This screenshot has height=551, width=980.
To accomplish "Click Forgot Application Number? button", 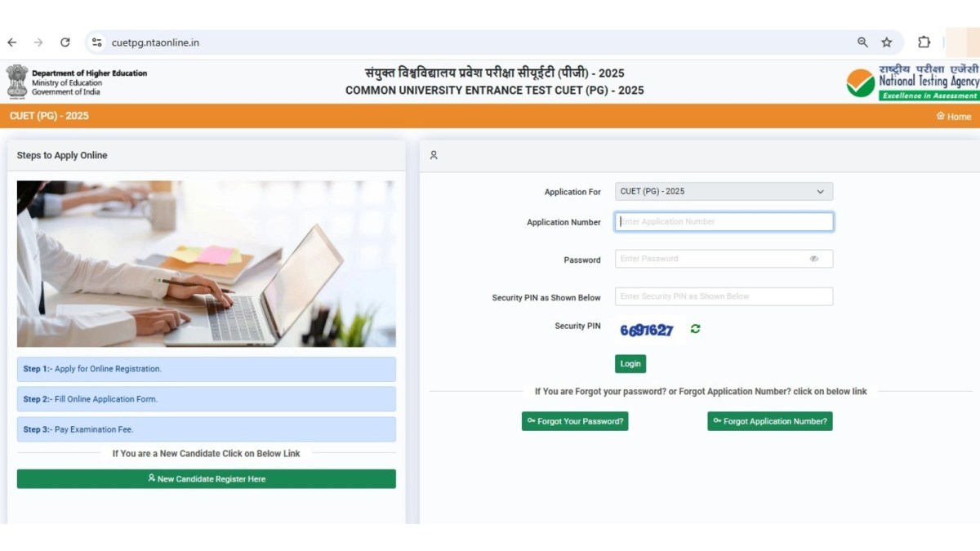I will click(770, 421).
